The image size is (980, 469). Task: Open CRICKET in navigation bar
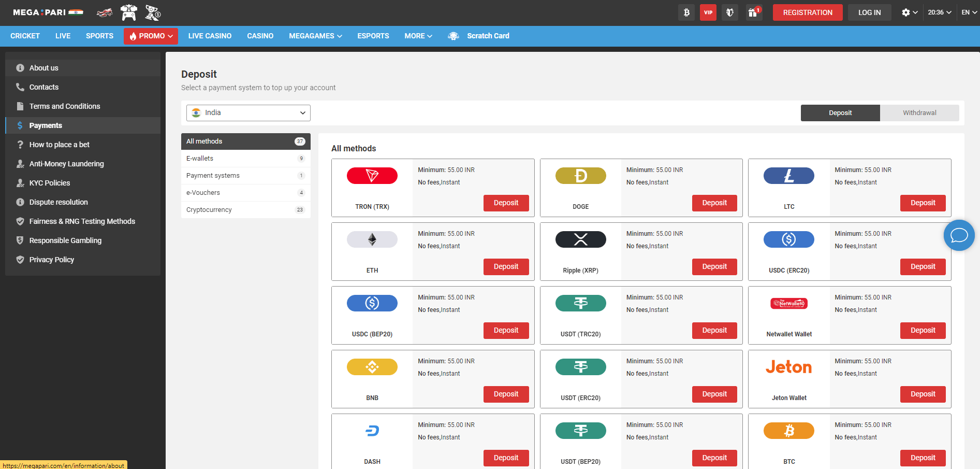(x=25, y=36)
